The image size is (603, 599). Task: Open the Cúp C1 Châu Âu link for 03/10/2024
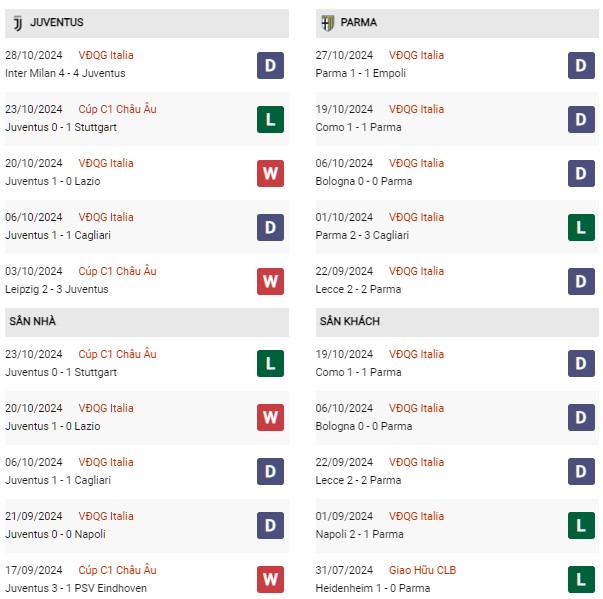point(117,271)
